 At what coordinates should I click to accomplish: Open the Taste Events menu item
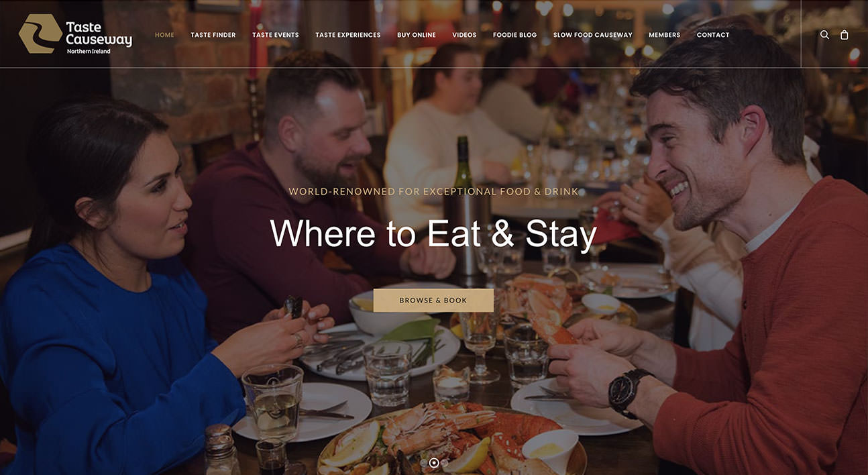pyautogui.click(x=276, y=35)
